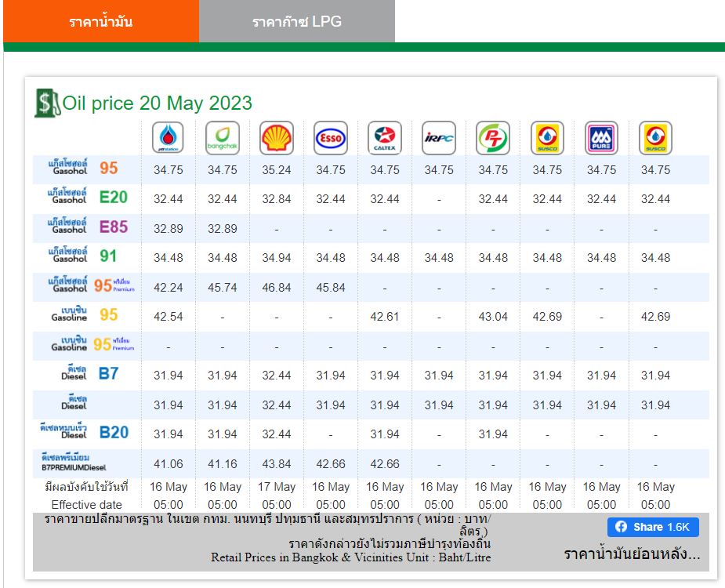Select the Gasohol E85 row label
This screenshot has width=725, height=588.
[x=87, y=227]
